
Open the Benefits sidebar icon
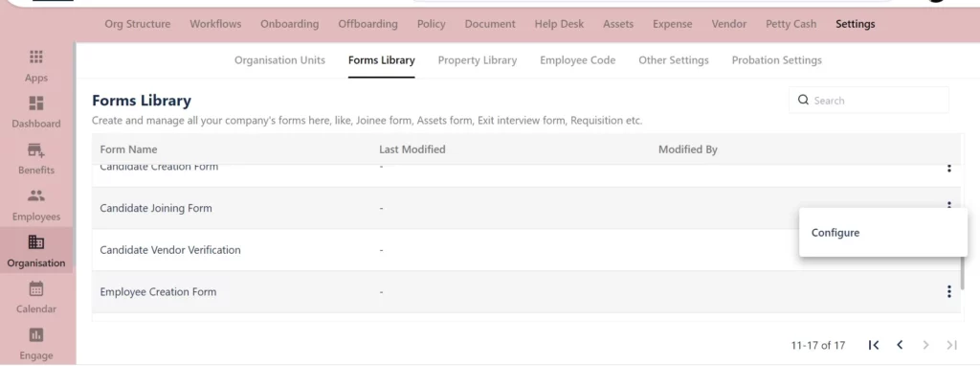click(36, 150)
